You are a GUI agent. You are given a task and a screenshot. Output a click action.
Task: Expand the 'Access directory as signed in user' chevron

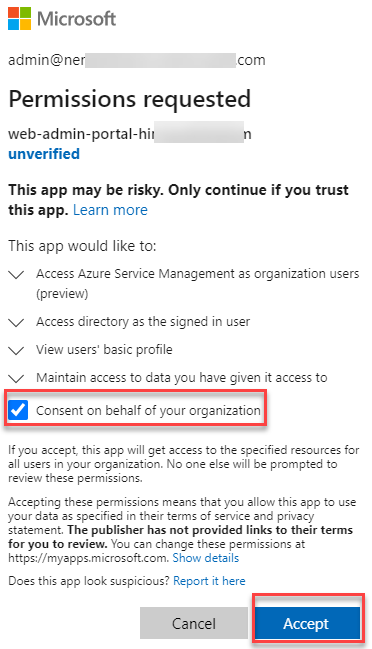(16, 323)
